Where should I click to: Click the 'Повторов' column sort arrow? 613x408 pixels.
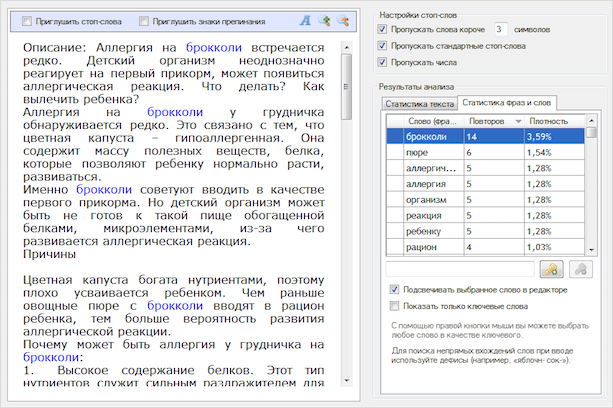518,121
